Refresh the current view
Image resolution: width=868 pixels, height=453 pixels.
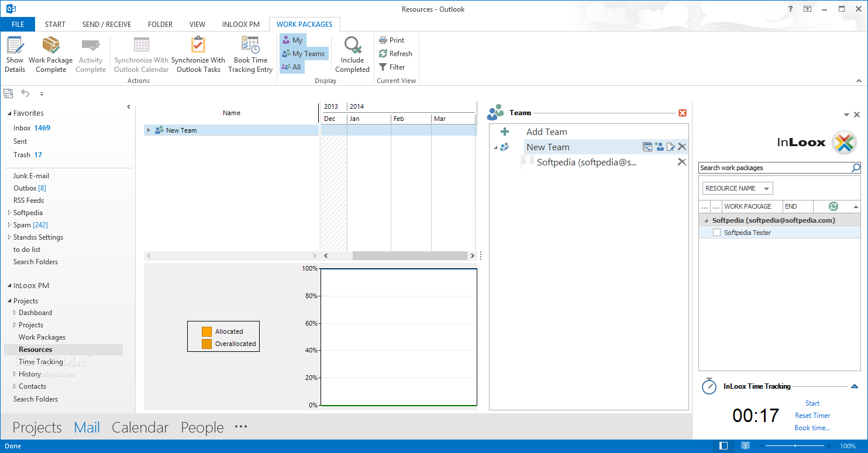pos(395,54)
